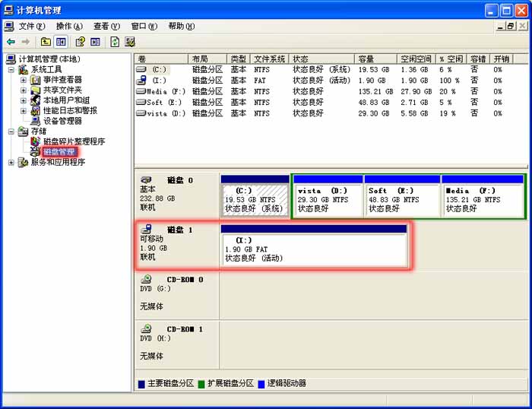Click the Up one level folder icon
This screenshot has height=409, width=532.
[46, 42]
